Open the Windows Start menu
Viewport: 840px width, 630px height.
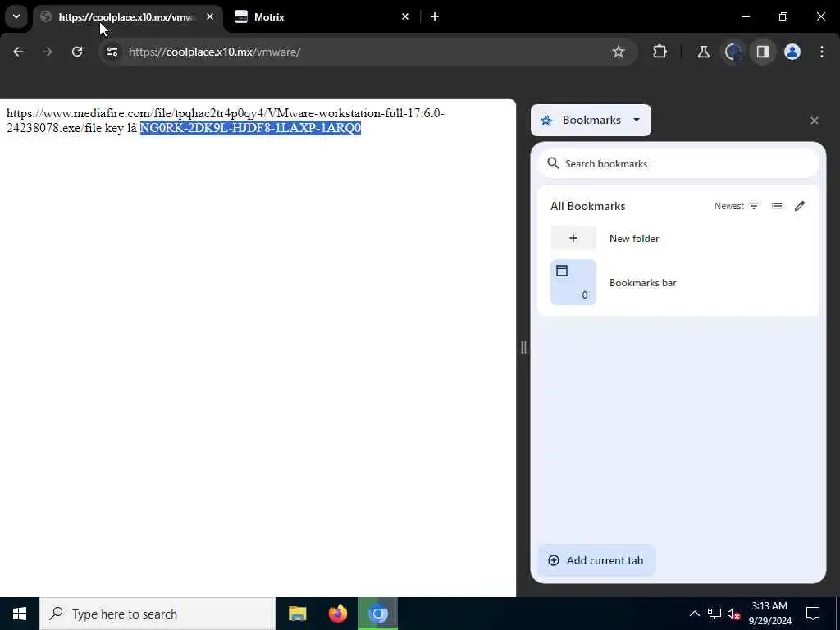coord(20,614)
